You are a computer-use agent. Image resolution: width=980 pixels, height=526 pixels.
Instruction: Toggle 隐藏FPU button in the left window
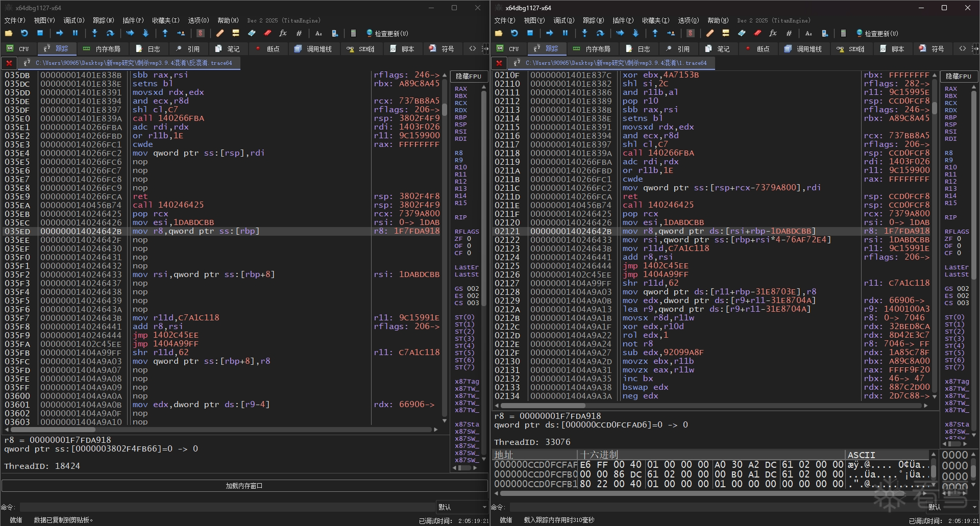coord(468,76)
